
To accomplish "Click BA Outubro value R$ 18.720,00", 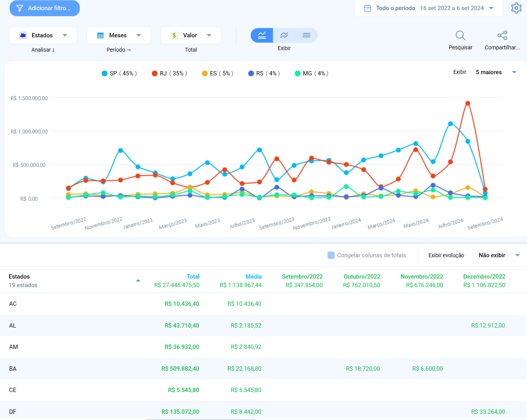I will click(363, 369).
